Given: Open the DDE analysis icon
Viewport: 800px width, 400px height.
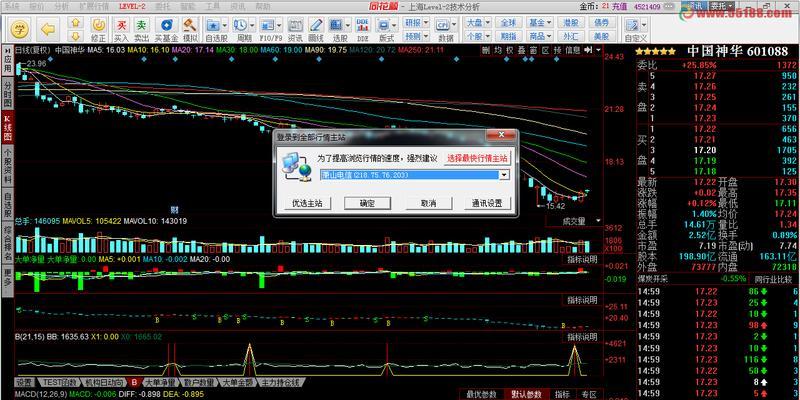Looking at the screenshot, I should click(363, 24).
